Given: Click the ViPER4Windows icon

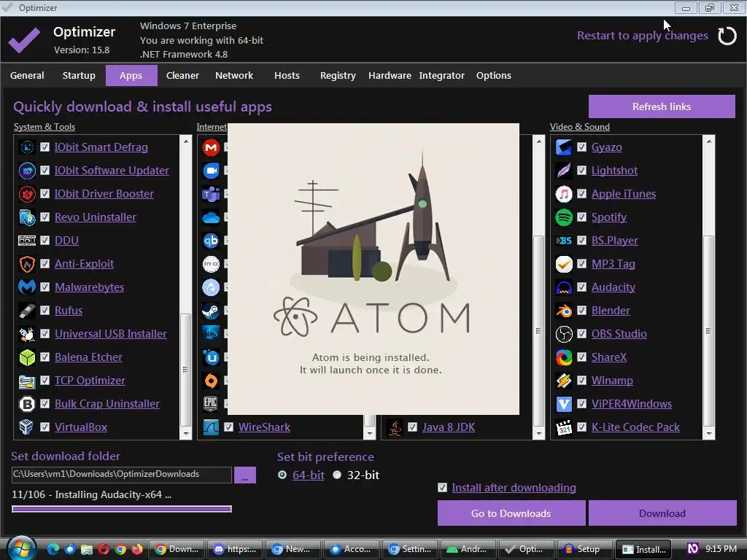Looking at the screenshot, I should coord(564,404).
